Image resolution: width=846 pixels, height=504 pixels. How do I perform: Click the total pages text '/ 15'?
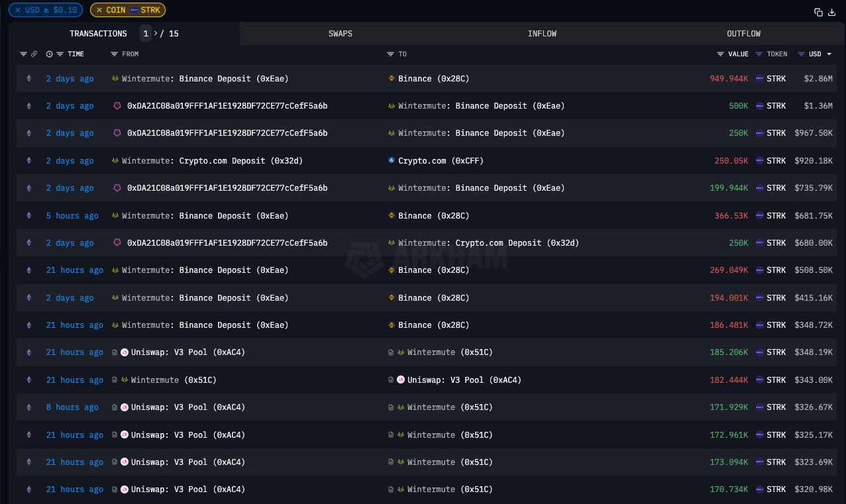click(170, 34)
